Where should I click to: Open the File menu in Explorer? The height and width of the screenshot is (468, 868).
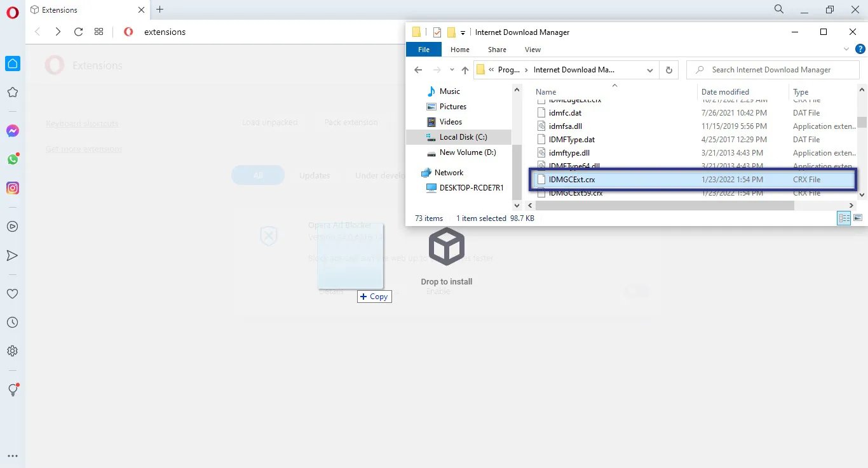[423, 49]
